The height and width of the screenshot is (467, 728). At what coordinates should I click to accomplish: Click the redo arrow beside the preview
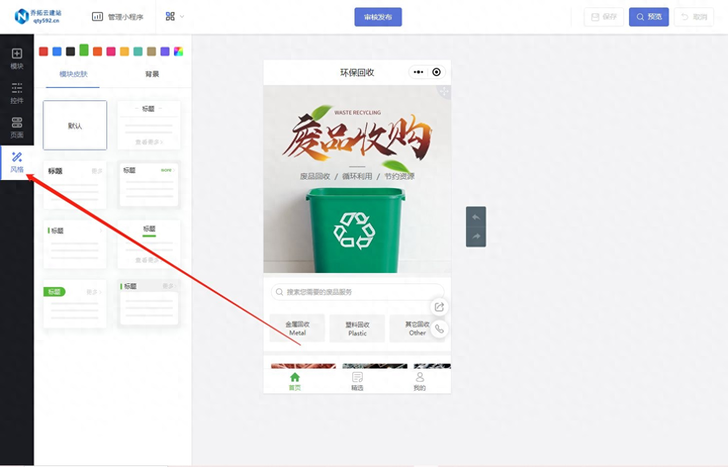pos(476,236)
